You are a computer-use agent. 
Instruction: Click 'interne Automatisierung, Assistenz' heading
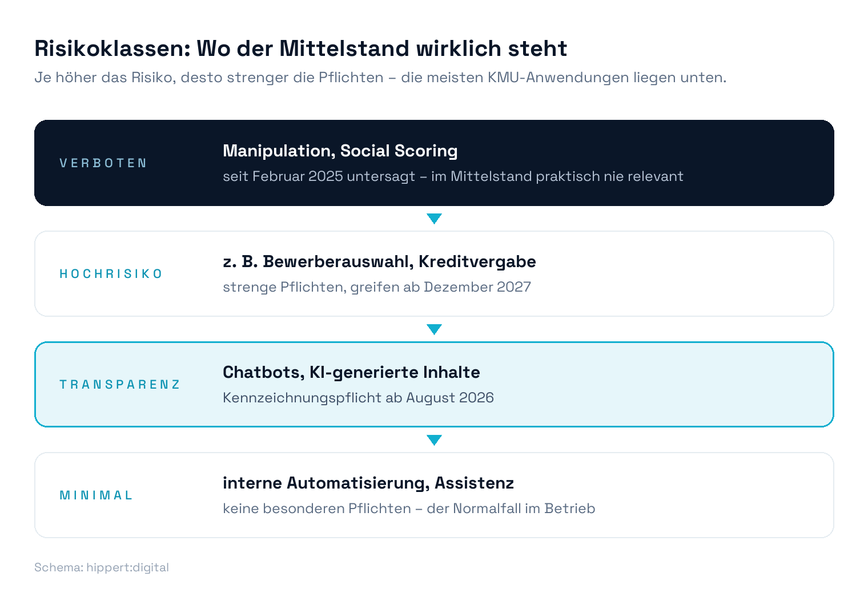[368, 483]
